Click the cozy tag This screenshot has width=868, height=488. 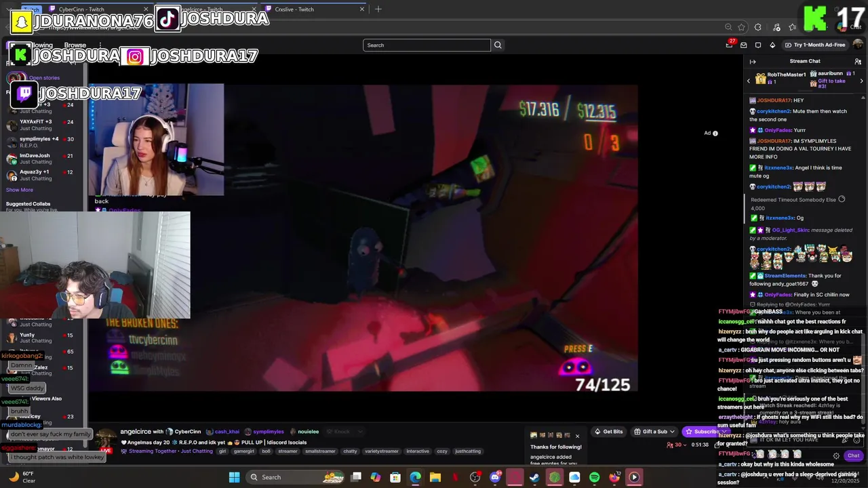(441, 451)
